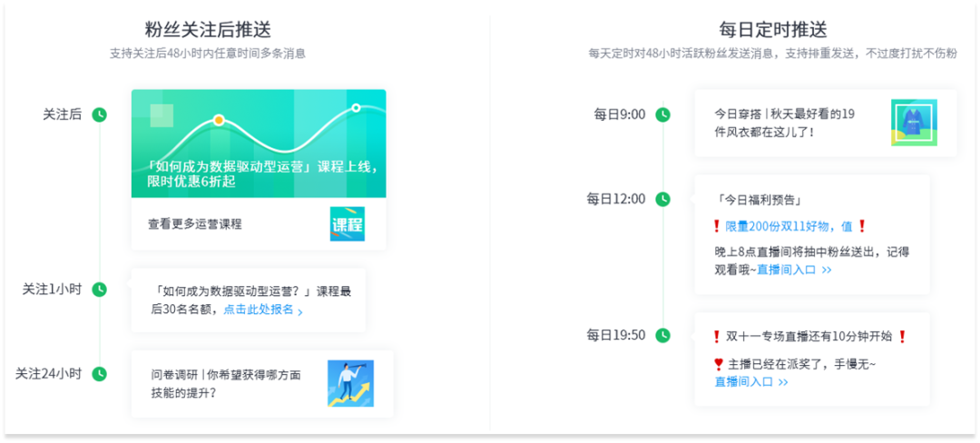980x443 pixels.
Task: Open the survey illustration thumbnail
Action: (x=350, y=383)
